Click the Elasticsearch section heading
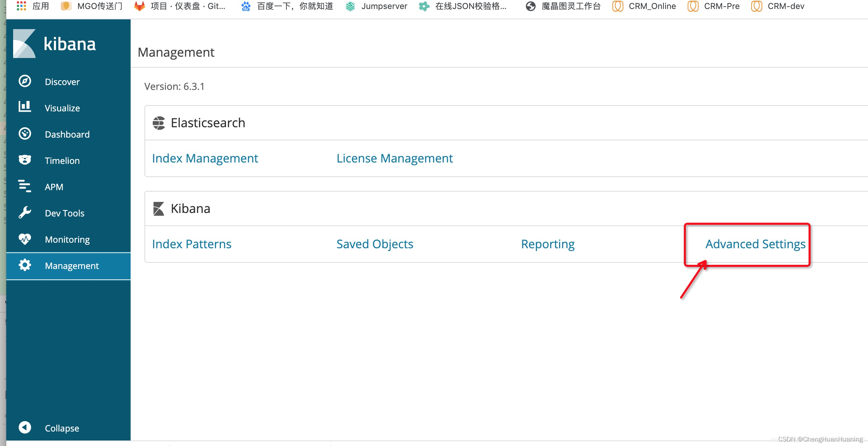 click(x=208, y=123)
